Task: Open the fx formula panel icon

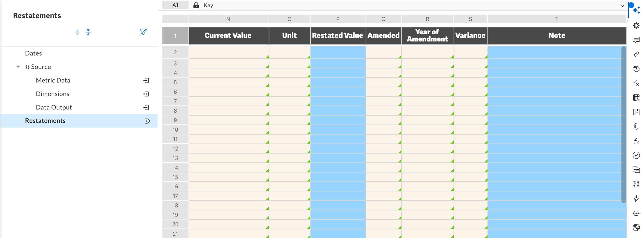Action: point(636,141)
